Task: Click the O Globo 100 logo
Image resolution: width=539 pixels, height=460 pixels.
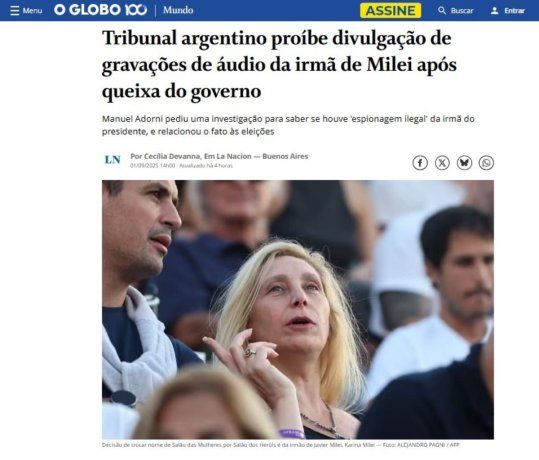Action: pyautogui.click(x=100, y=10)
